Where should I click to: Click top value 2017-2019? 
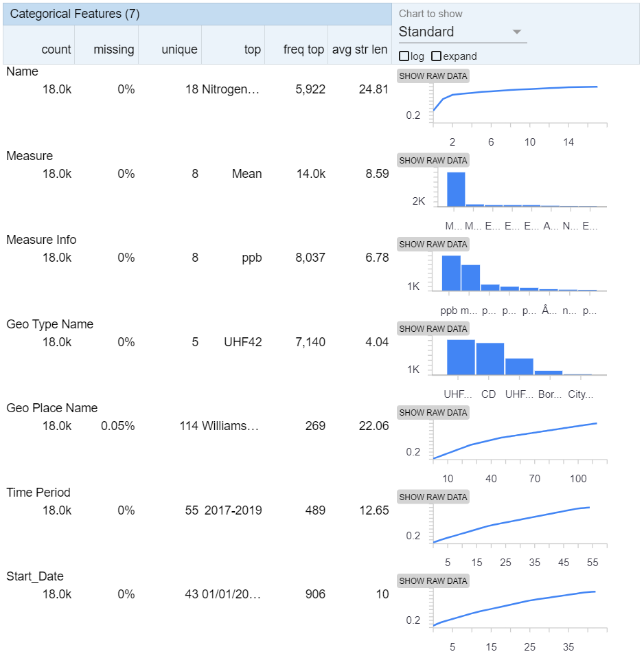click(x=233, y=510)
